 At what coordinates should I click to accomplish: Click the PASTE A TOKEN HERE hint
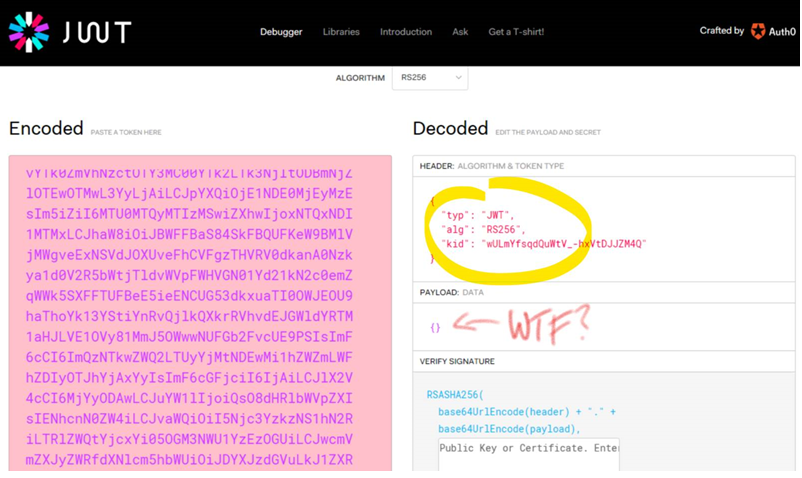tap(126, 132)
